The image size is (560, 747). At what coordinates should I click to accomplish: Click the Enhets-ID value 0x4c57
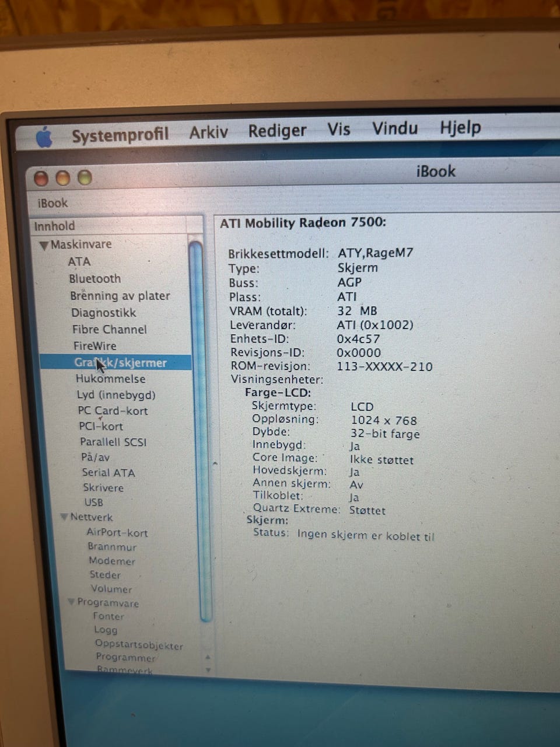click(x=358, y=339)
